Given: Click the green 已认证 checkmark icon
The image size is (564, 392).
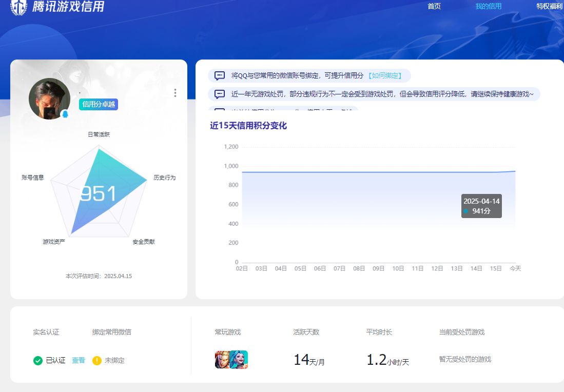Looking at the screenshot, I should point(38,360).
